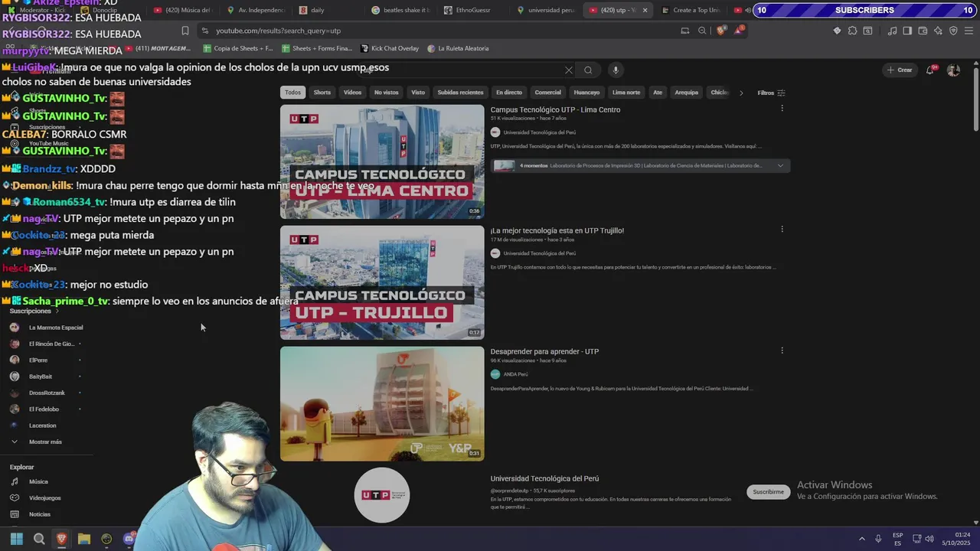Image resolution: width=980 pixels, height=551 pixels.
Task: Open title 'Desaprender para aprender - UTP'
Action: (544, 351)
